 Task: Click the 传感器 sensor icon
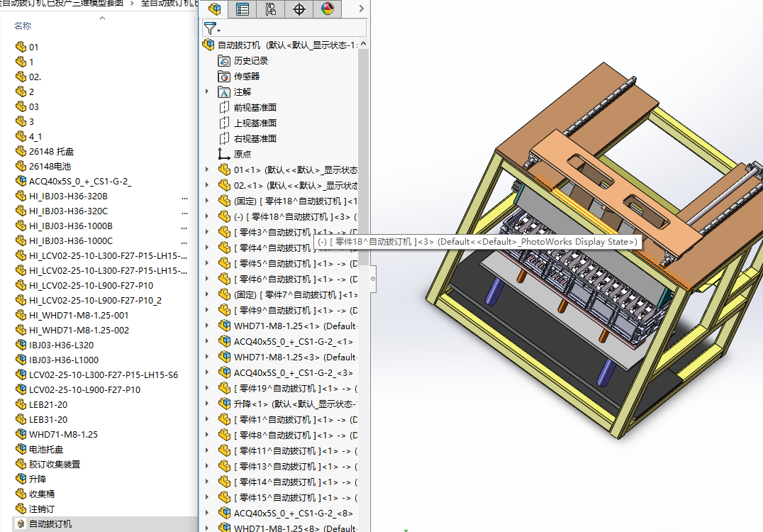pos(224,77)
